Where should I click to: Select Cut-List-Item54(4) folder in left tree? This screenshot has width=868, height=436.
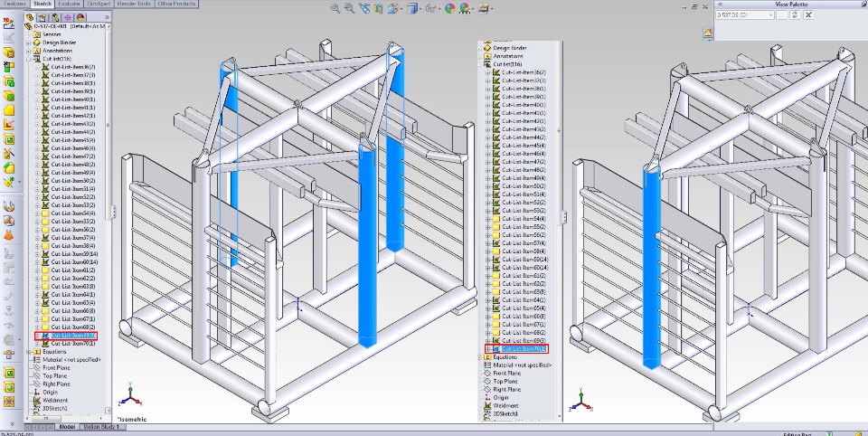point(73,213)
